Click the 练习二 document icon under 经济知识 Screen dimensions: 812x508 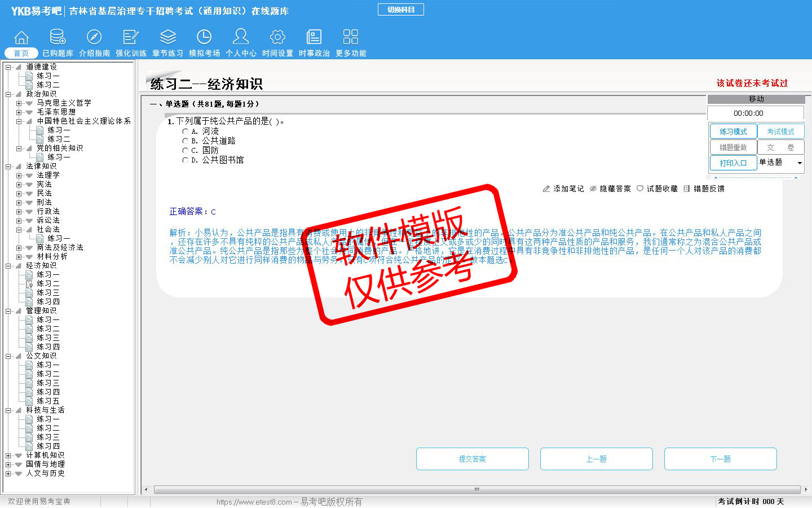(x=29, y=283)
